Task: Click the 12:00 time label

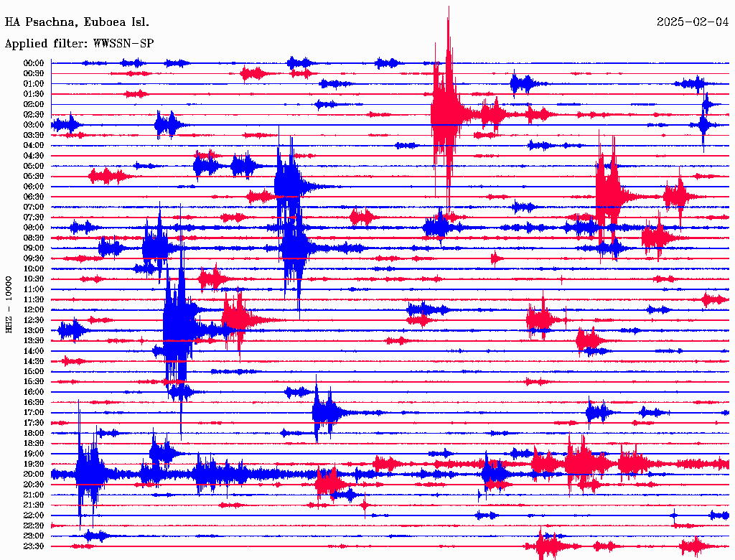Action: click(x=34, y=309)
